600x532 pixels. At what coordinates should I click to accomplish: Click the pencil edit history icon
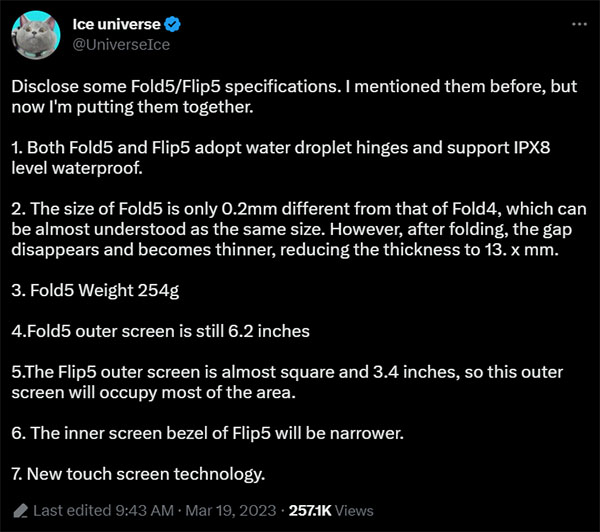20,510
